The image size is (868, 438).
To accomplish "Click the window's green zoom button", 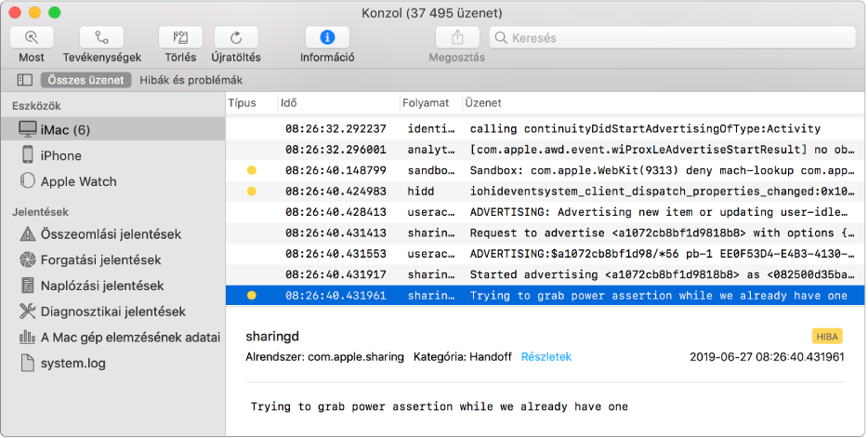I will pyautogui.click(x=54, y=12).
